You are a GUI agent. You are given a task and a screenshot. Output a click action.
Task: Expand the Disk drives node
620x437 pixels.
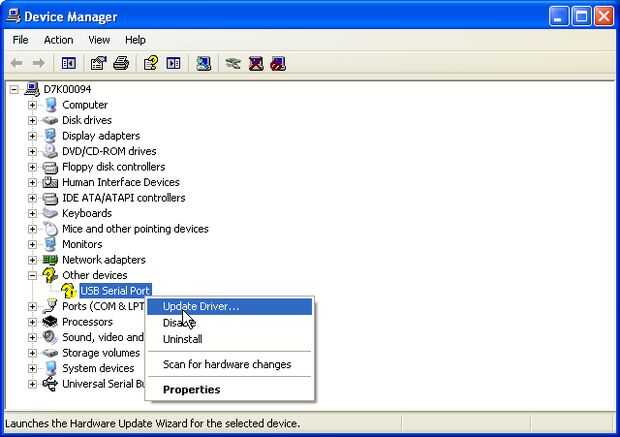click(32, 121)
